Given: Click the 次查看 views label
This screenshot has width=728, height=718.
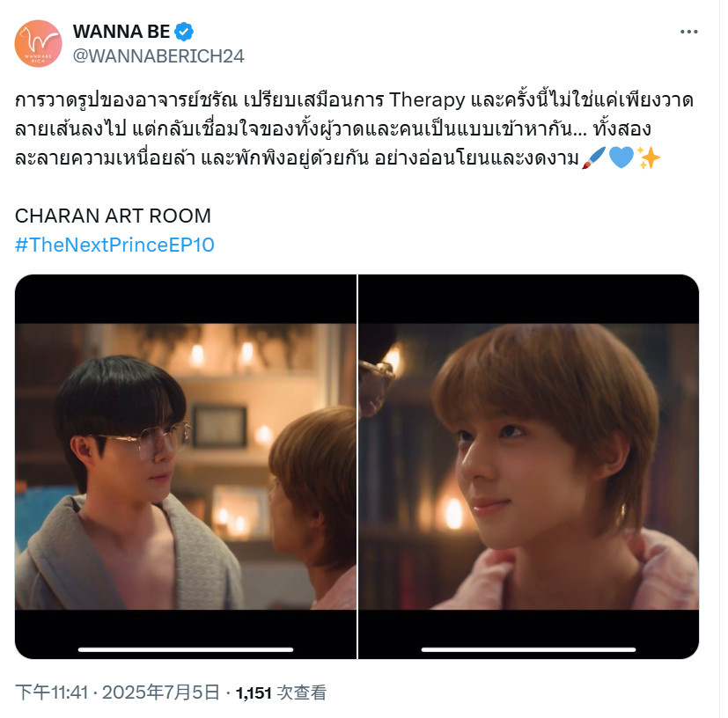Looking at the screenshot, I should point(302,692).
